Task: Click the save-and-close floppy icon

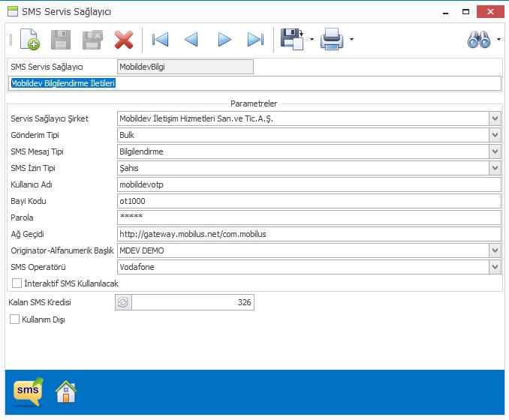Action: [92, 40]
